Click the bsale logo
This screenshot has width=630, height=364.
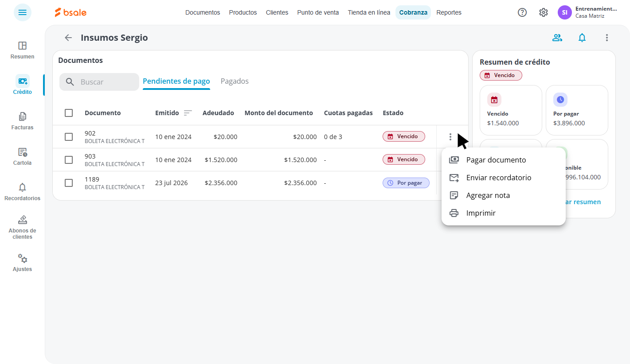[x=70, y=12]
